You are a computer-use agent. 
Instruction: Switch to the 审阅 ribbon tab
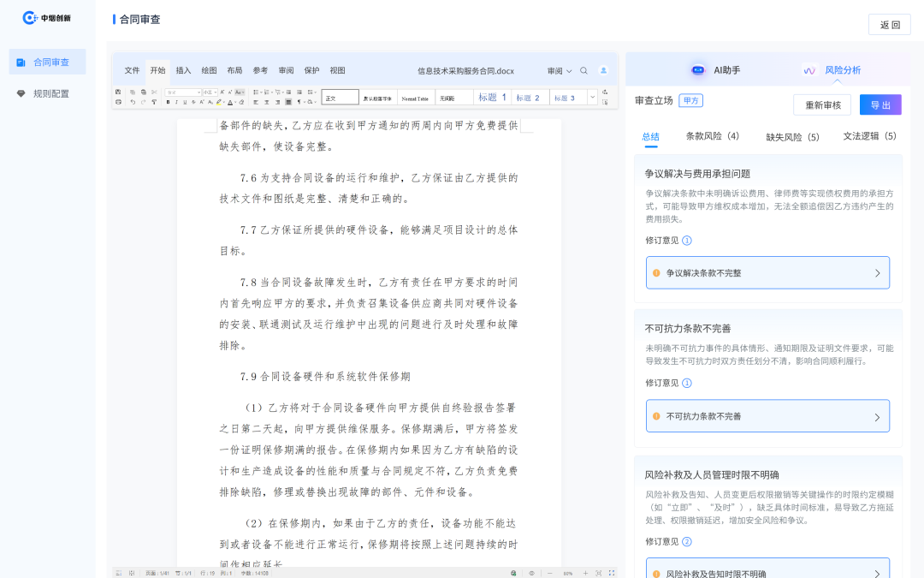coord(286,70)
